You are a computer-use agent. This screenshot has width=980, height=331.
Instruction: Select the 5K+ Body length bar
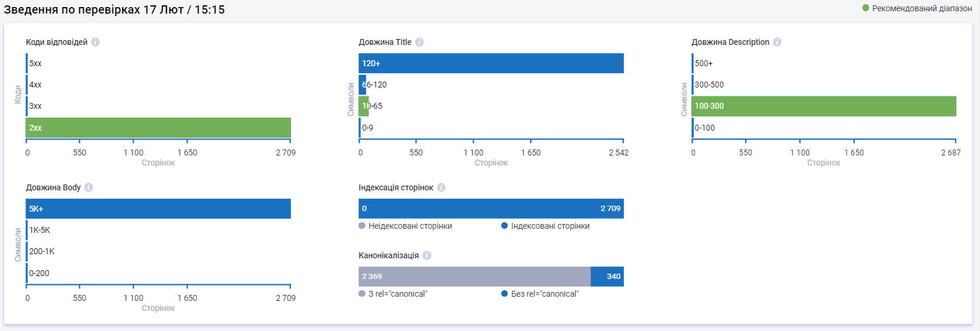(x=158, y=209)
